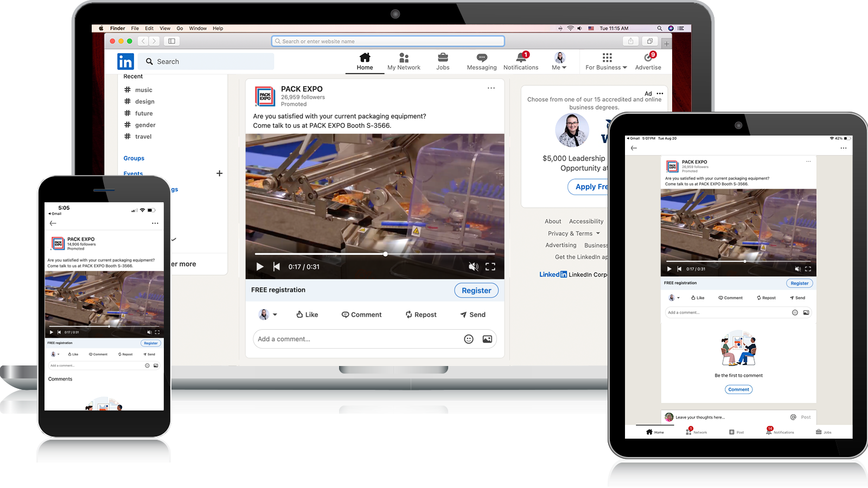Open PACK EXPO post options menu on laptop

[491, 88]
